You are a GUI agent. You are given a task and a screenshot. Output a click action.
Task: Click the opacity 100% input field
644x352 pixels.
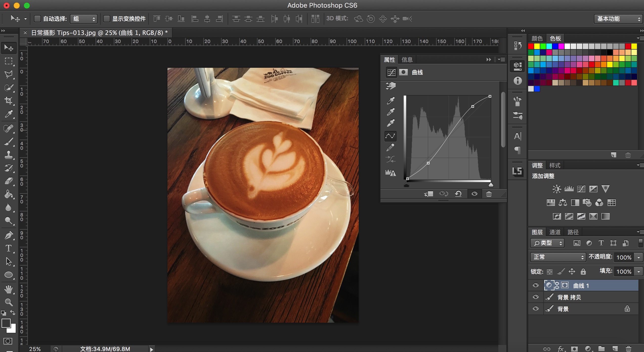[x=624, y=257]
